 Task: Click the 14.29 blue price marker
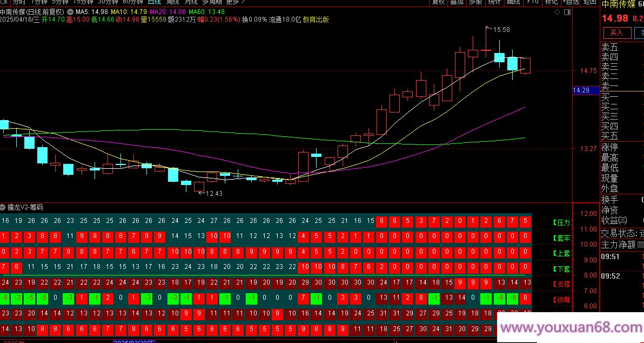pos(581,90)
